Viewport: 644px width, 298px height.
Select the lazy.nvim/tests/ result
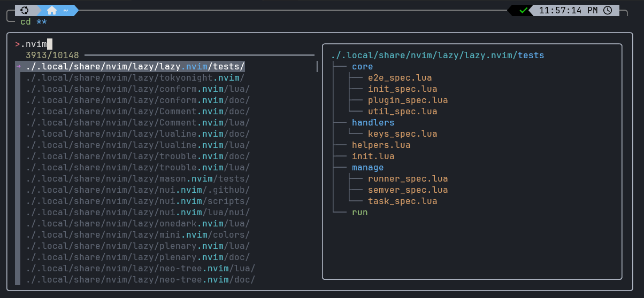point(135,67)
